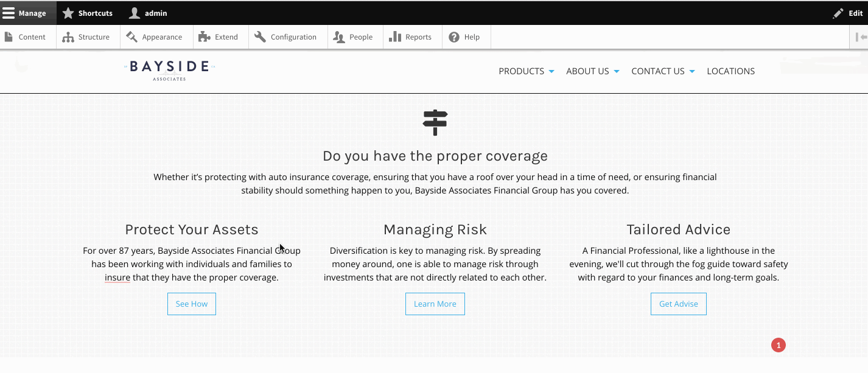Screen dimensions: 868x373
Task: Open the Content admin section
Action: pyautogui.click(x=26, y=37)
